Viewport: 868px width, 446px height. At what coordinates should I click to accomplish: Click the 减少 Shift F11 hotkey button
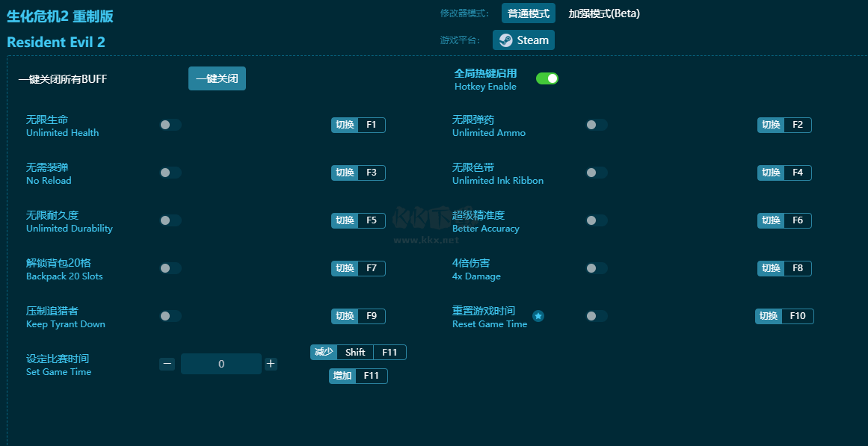click(358, 353)
